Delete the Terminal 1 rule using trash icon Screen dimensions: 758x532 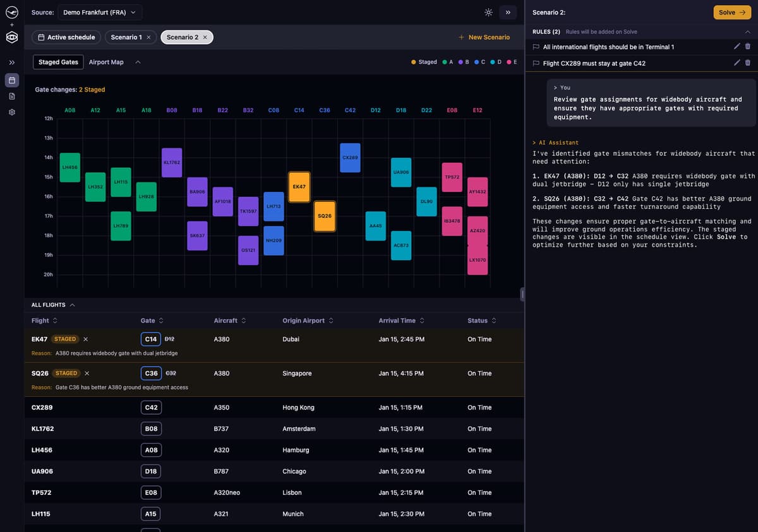[x=748, y=45]
